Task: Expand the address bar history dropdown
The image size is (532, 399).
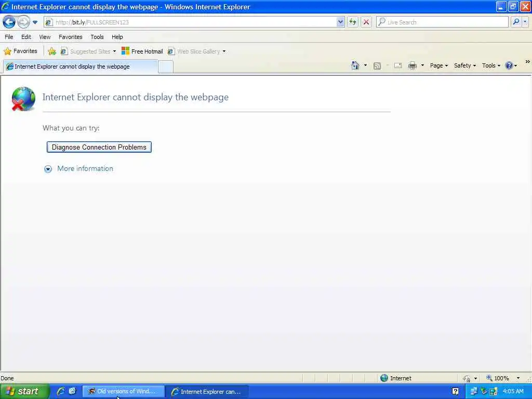Action: pos(340,22)
